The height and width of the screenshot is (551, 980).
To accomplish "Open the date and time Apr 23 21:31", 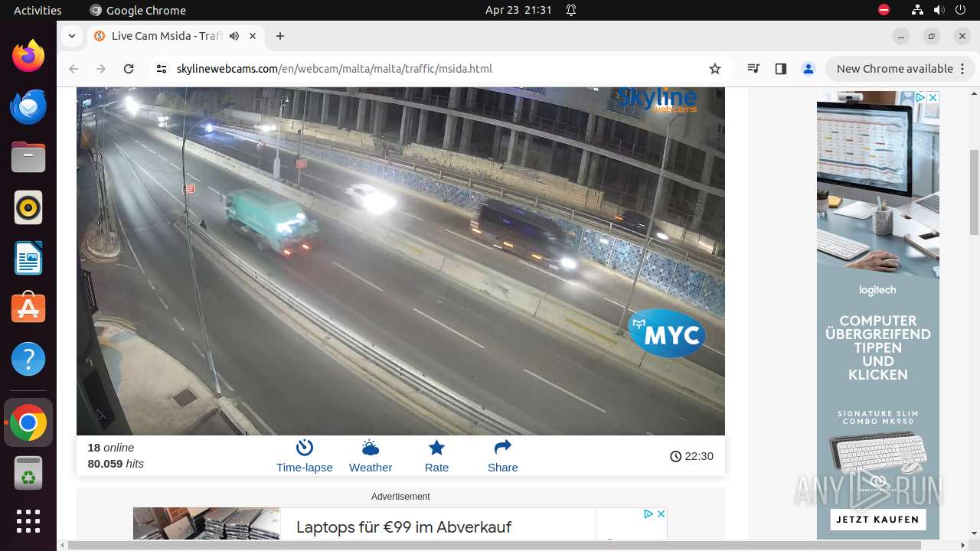I will 518,10.
